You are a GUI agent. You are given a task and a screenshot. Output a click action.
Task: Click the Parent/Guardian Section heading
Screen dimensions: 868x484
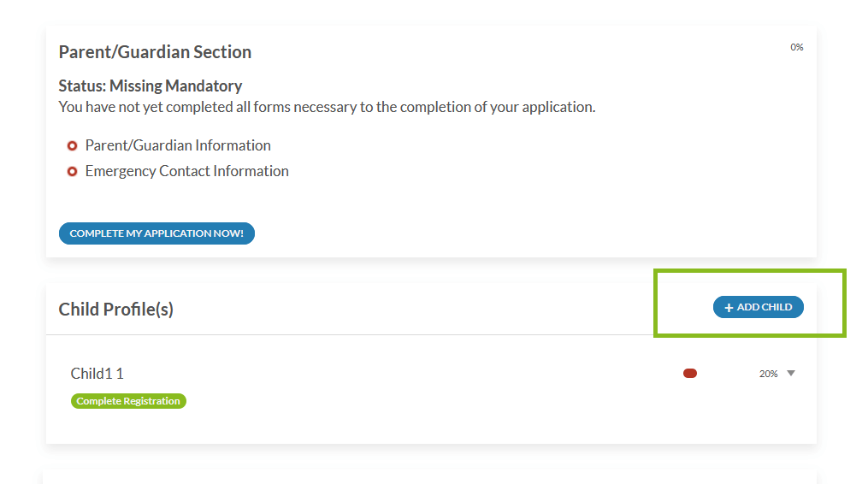155,52
